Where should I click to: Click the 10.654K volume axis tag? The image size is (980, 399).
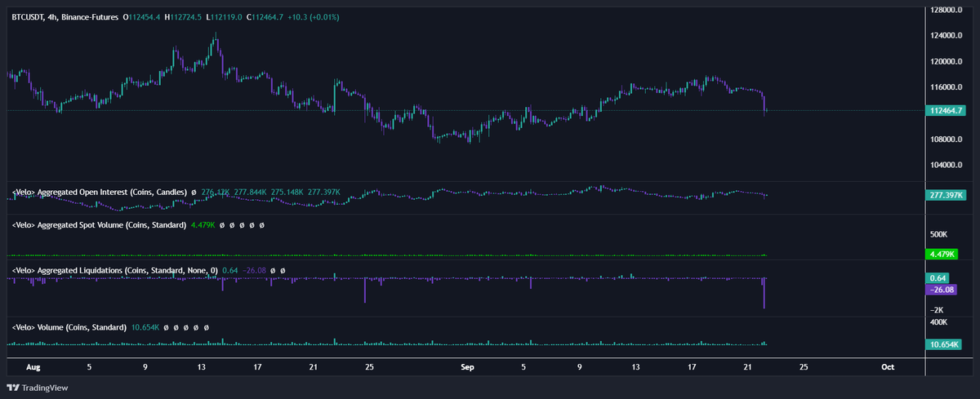[943, 345]
